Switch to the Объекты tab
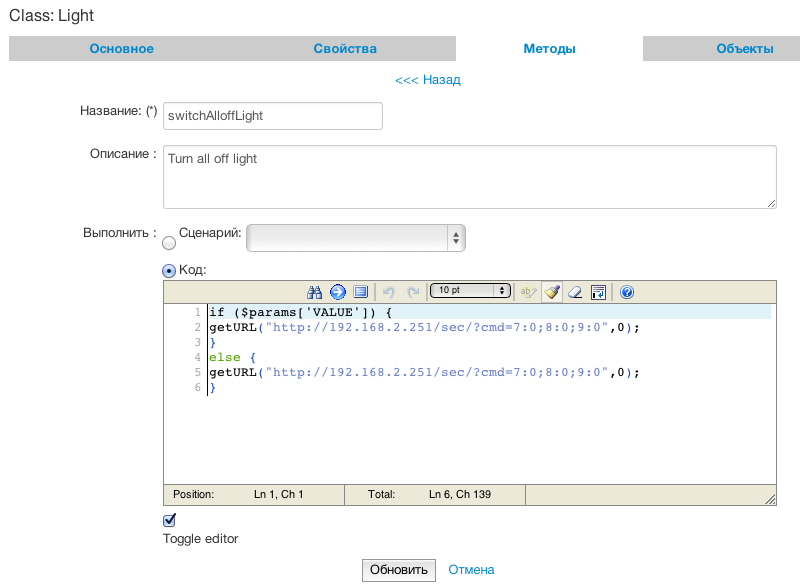This screenshot has width=800, height=585. click(744, 49)
